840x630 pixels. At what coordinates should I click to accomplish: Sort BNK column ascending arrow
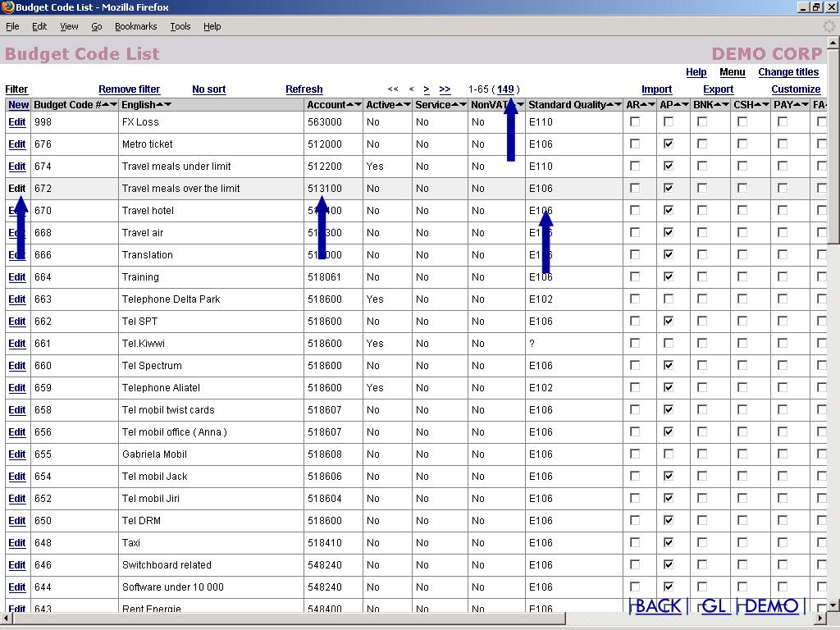coord(718,104)
